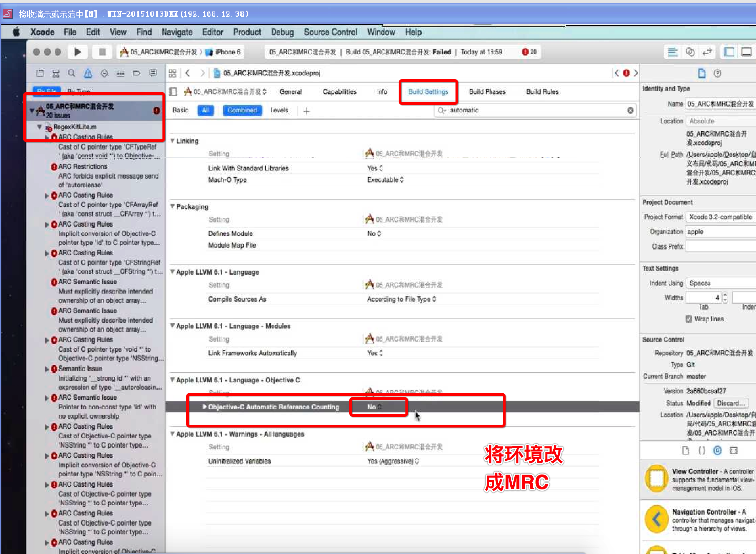Open the Capabilities tab
This screenshot has height=554, width=756.
tap(339, 92)
